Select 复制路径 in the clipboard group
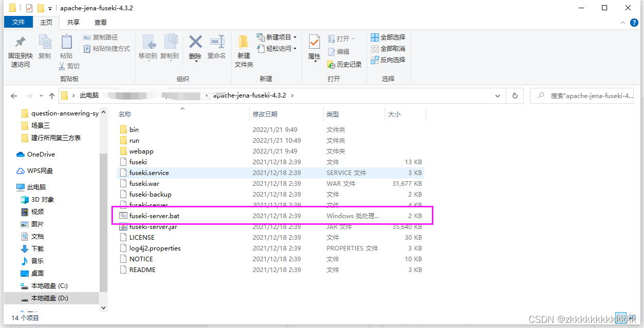 100,37
